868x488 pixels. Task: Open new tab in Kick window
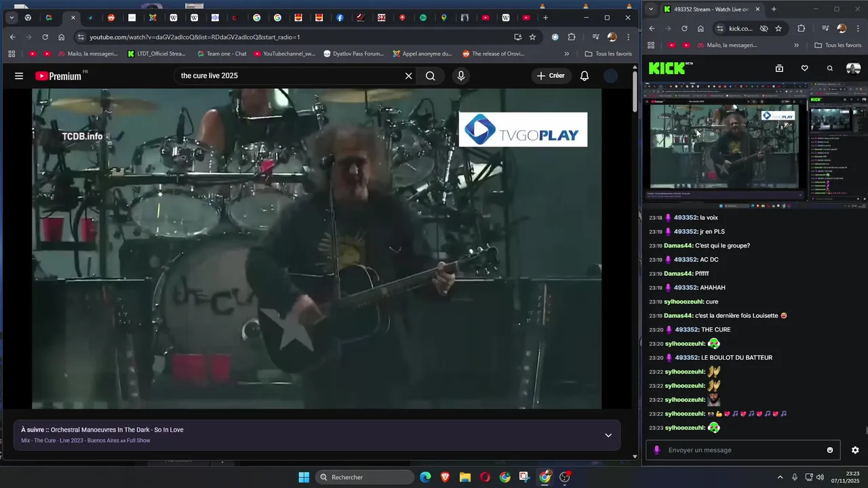coord(774,9)
